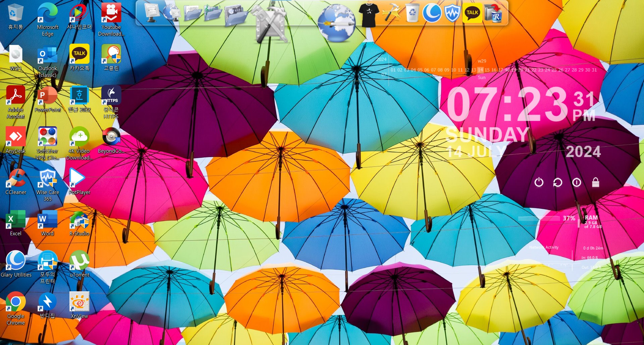Open the Excel desktop shortcut
The image size is (644, 345).
pos(15,223)
